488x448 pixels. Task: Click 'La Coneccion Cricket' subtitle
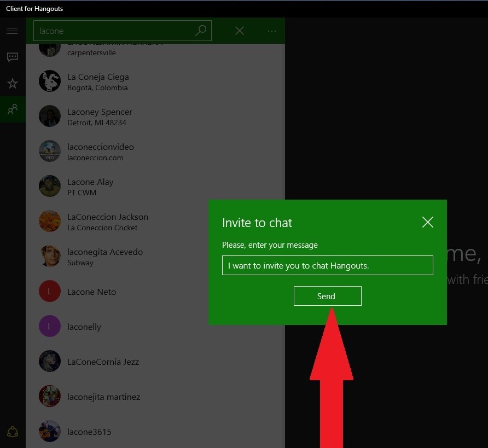102,228
